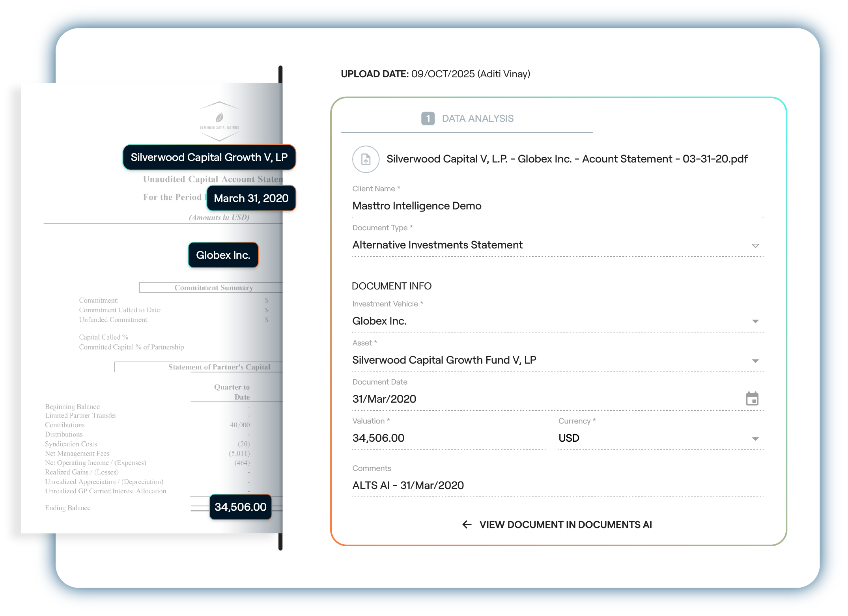Click the document upload icon beside the PDF filename
This screenshot has width=848, height=616.
(365, 159)
